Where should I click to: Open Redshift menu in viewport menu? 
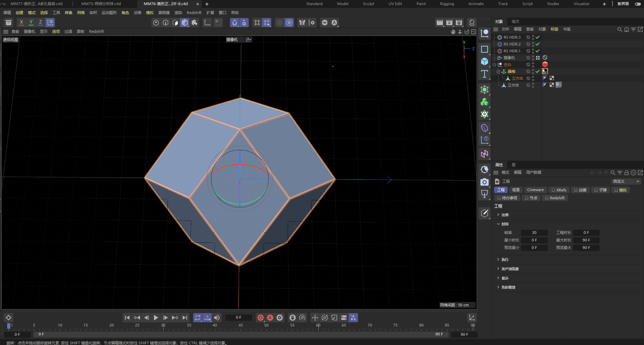pyautogui.click(x=96, y=31)
